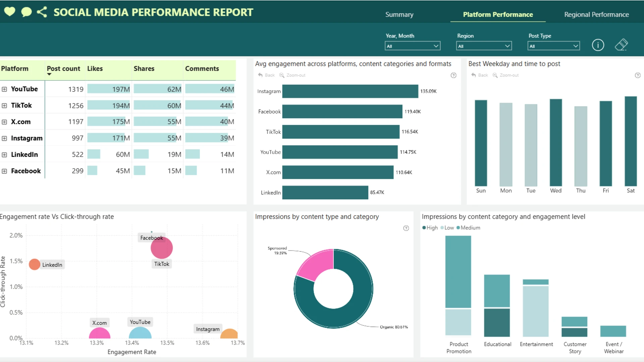Toggle the Low legend item

pos(447,228)
